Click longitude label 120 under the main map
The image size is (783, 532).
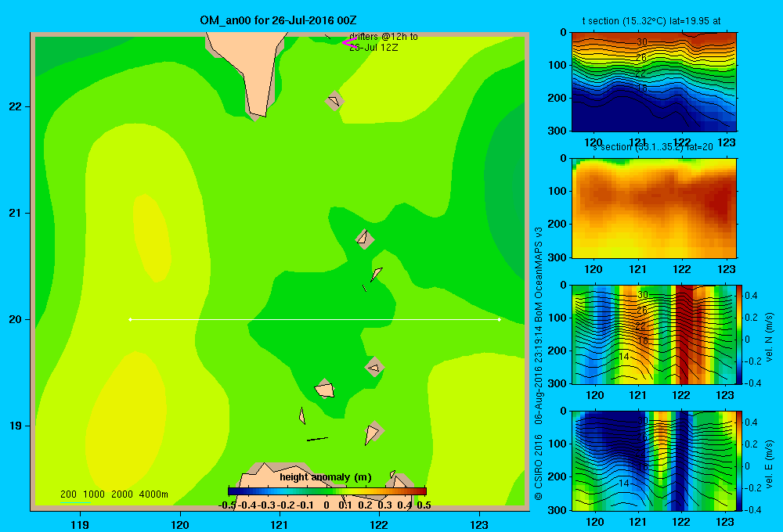180,524
